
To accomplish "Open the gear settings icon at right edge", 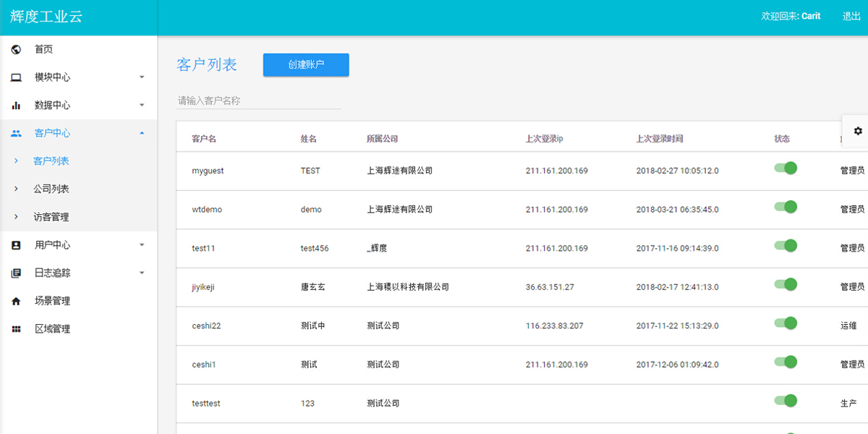I will coord(858,131).
